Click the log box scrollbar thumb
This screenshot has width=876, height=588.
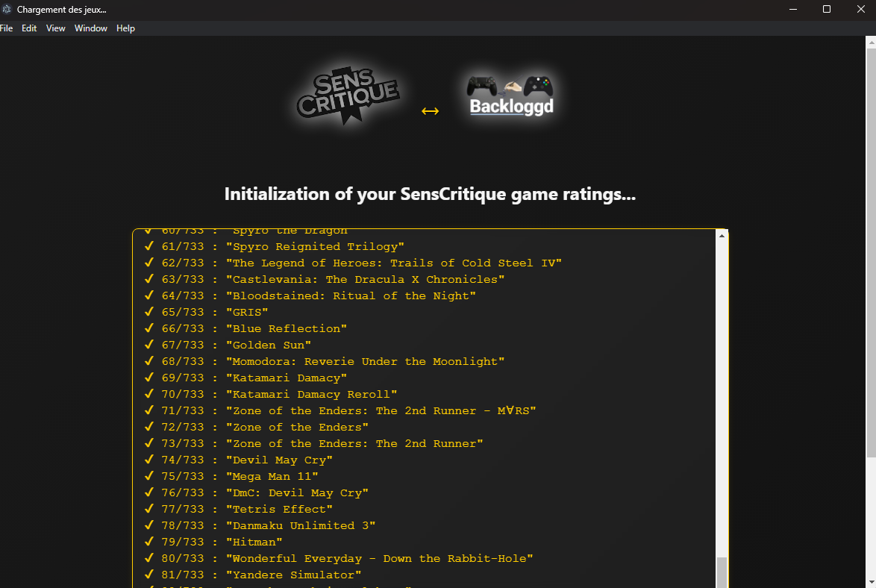click(722, 572)
